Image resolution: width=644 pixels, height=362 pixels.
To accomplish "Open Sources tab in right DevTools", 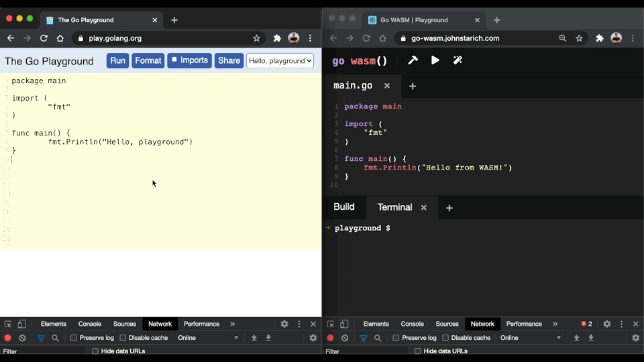I will pos(447,324).
